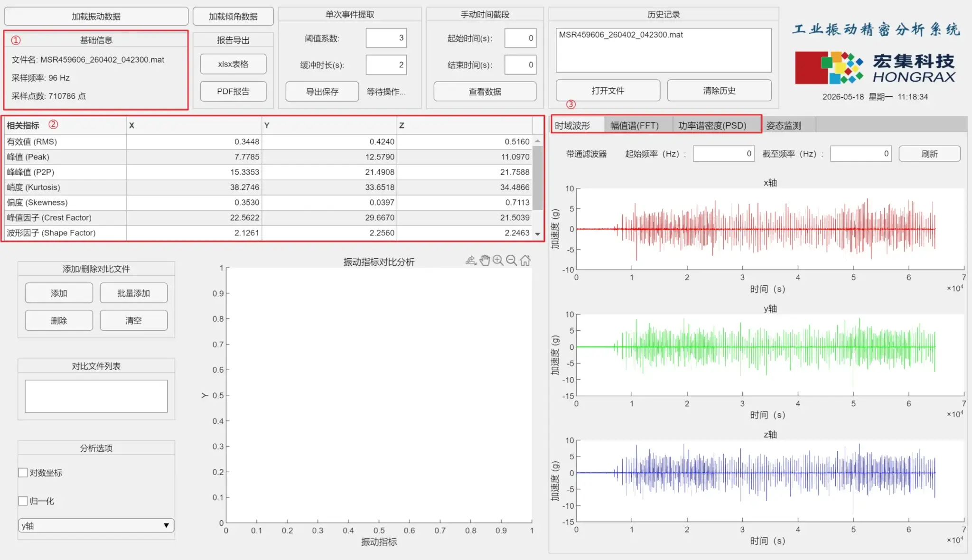The image size is (972, 560).
Task: Click the scroll-up arrow of the metrics table
Action: tap(538, 141)
